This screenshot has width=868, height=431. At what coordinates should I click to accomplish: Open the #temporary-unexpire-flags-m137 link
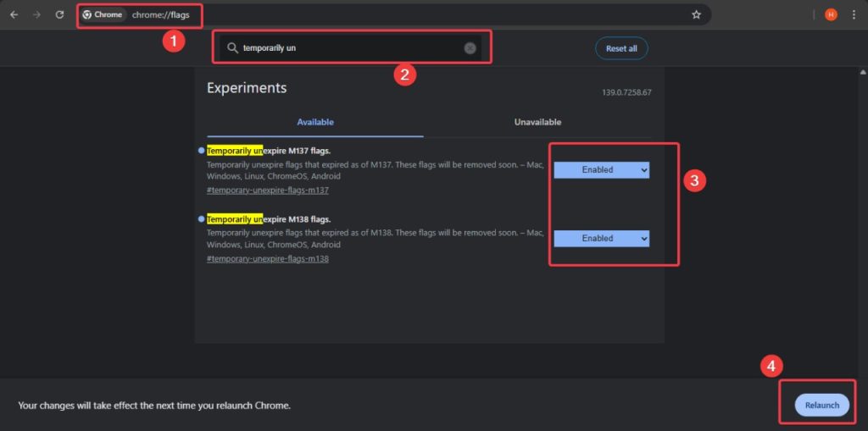[x=267, y=191]
